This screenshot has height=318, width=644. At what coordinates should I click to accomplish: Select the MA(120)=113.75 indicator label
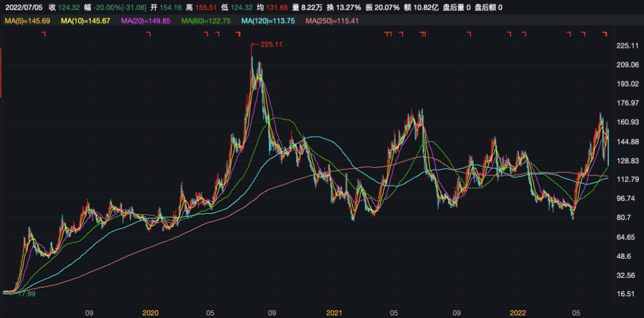(268, 20)
